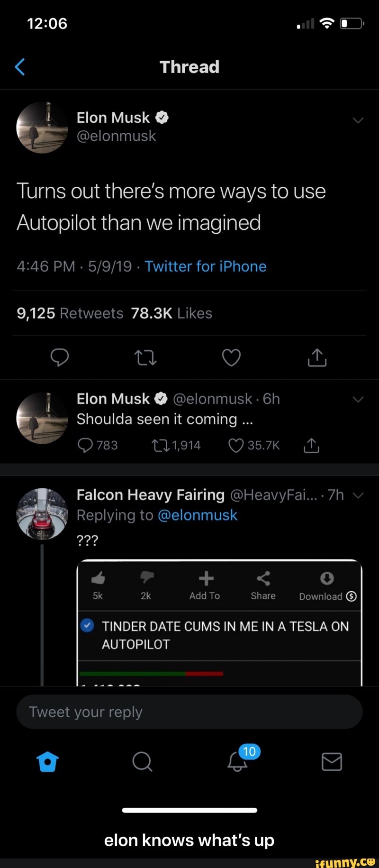The image size is (379, 868).
Task: Tap the back arrow in Thread header
Action: (20, 67)
